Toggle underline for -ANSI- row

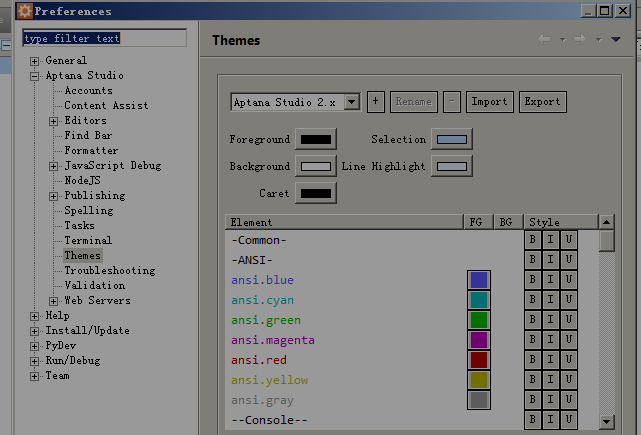point(569,260)
